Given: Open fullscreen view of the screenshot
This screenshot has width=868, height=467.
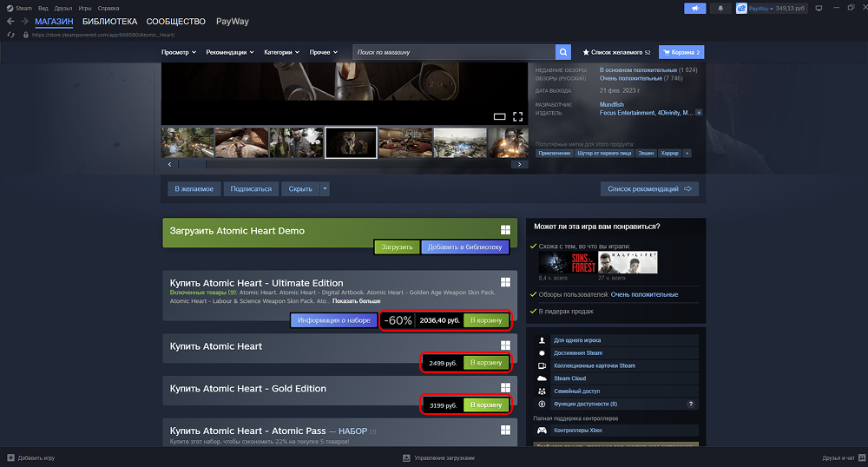Looking at the screenshot, I should pos(517,116).
